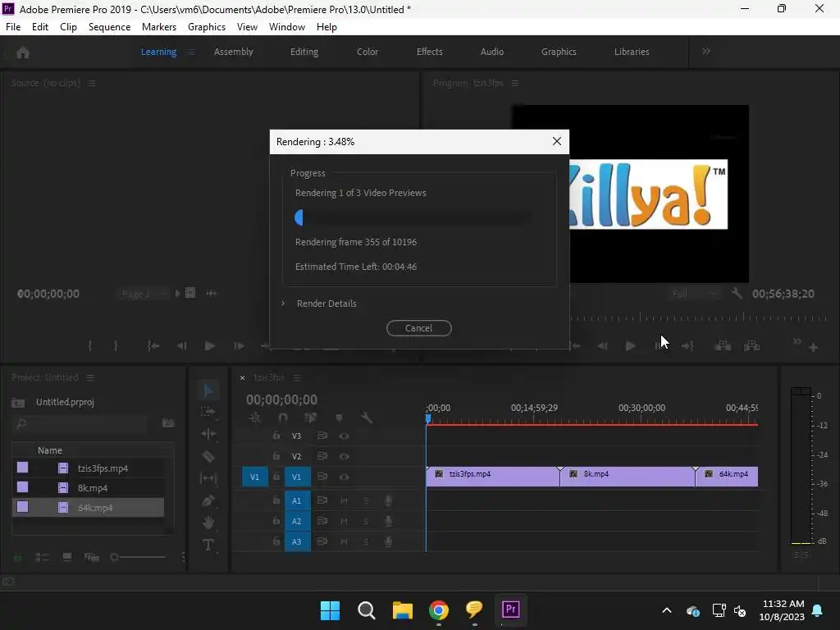Click Mark Out in Source Monitor

coord(116,346)
